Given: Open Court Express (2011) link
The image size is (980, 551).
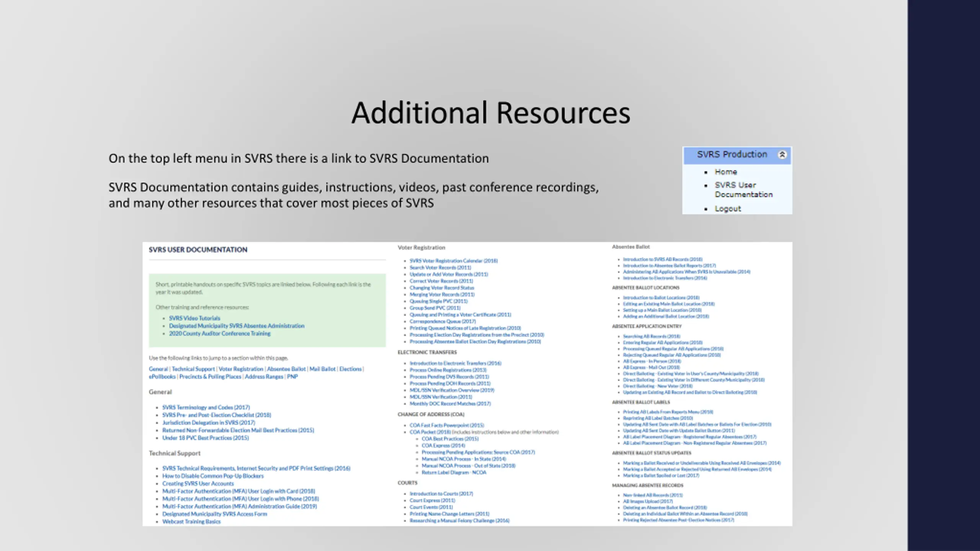Looking at the screenshot, I should [x=432, y=500].
